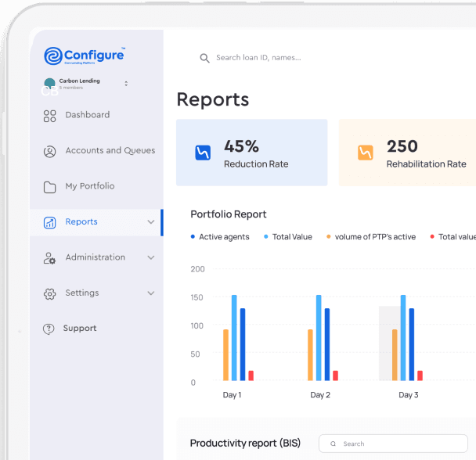The width and height of the screenshot is (476, 460).
Task: Click the Portfolio Report heading
Action: coord(229,214)
